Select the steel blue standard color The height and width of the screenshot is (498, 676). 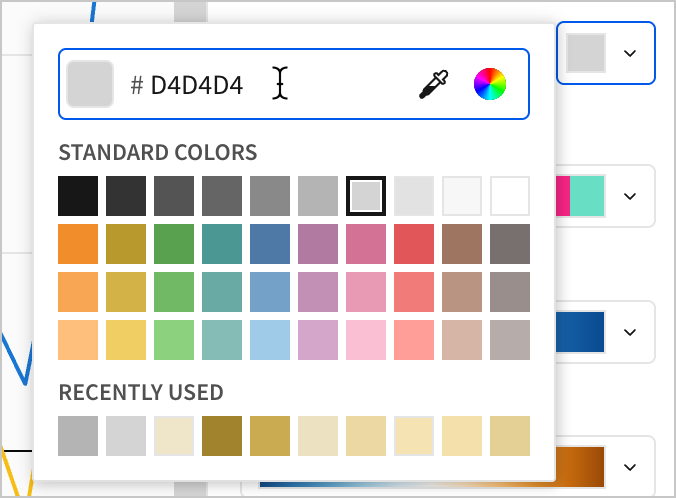(270, 244)
